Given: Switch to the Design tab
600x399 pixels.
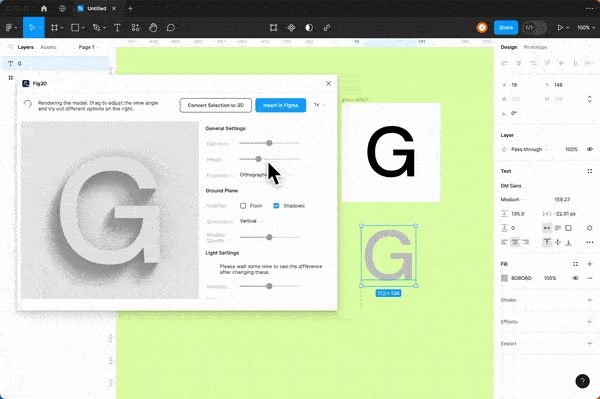Looking at the screenshot, I should click(509, 47).
